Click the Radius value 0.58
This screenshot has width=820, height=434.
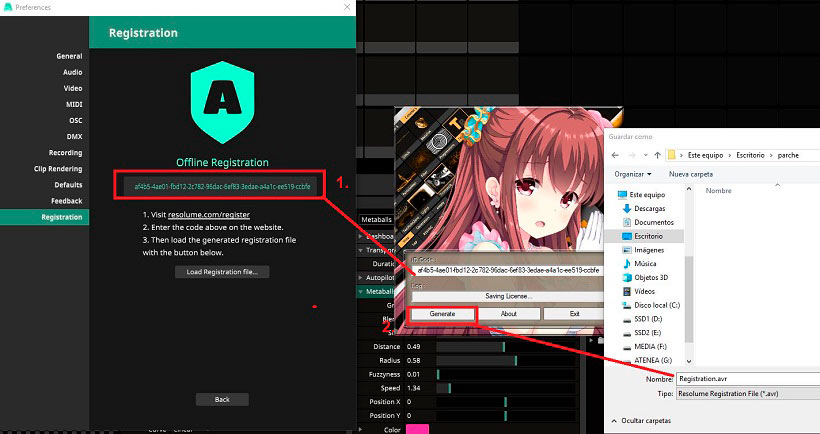coord(414,360)
